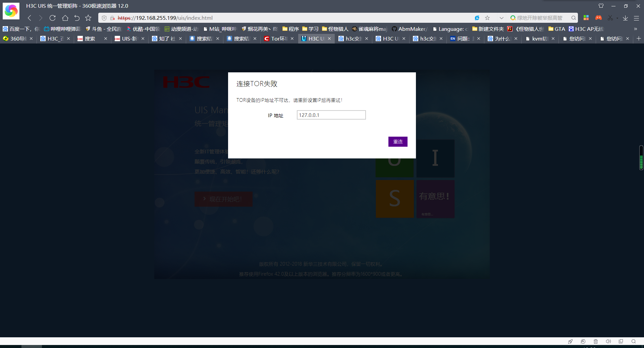This screenshot has width=644, height=348.
Task: Click the favorites star beside the undo icon
Action: [x=88, y=18]
